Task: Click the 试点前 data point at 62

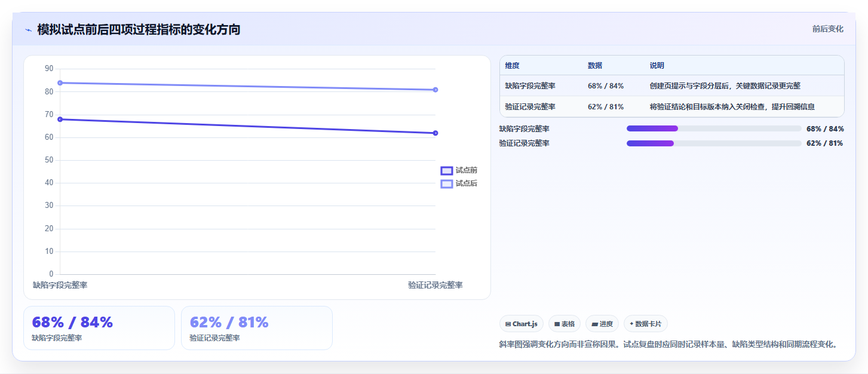Action: click(435, 133)
